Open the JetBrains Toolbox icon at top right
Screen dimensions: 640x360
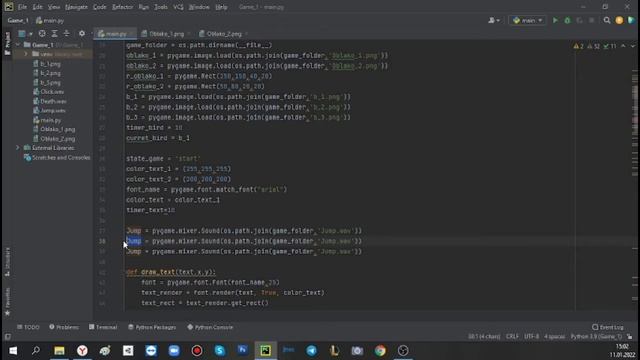click(631, 20)
